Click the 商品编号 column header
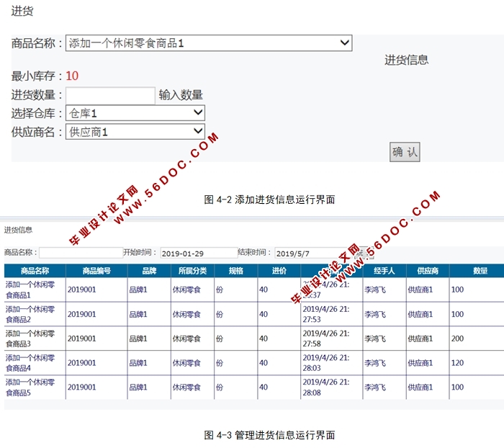 click(x=96, y=271)
